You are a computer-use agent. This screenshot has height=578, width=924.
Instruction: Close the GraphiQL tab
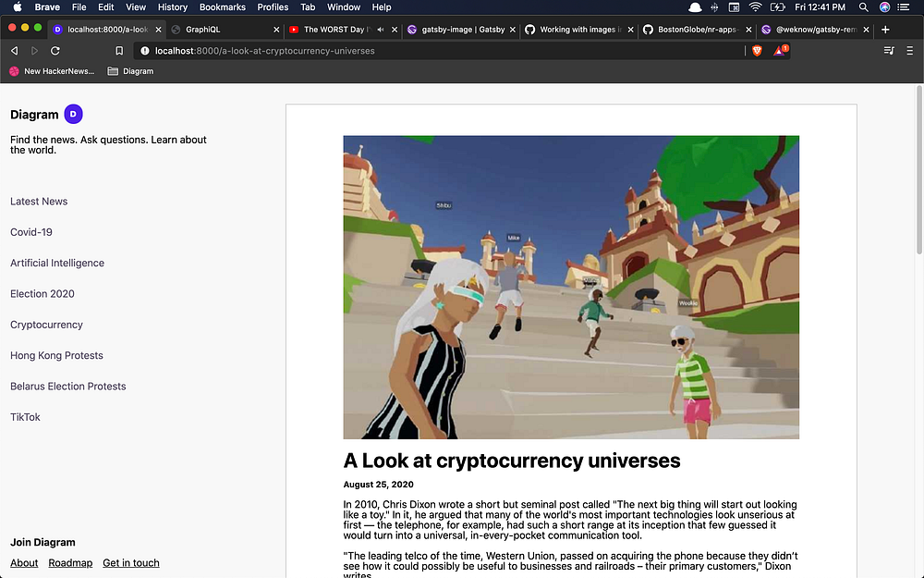click(x=276, y=30)
